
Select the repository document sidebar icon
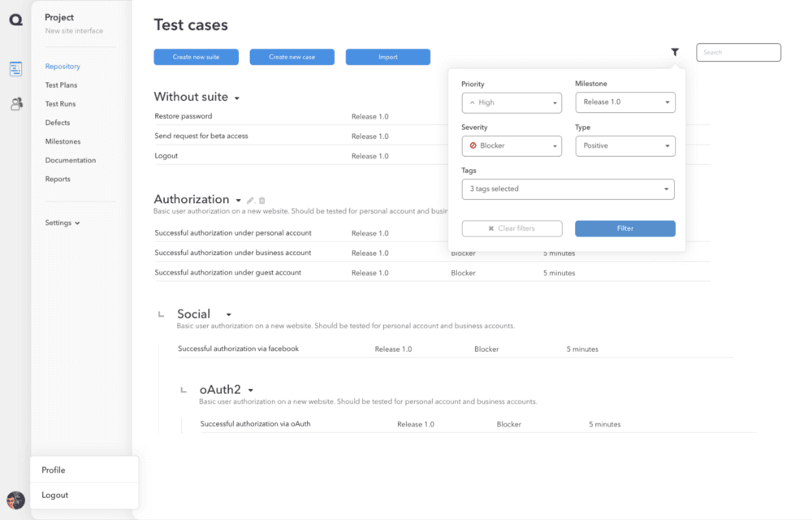click(15, 68)
